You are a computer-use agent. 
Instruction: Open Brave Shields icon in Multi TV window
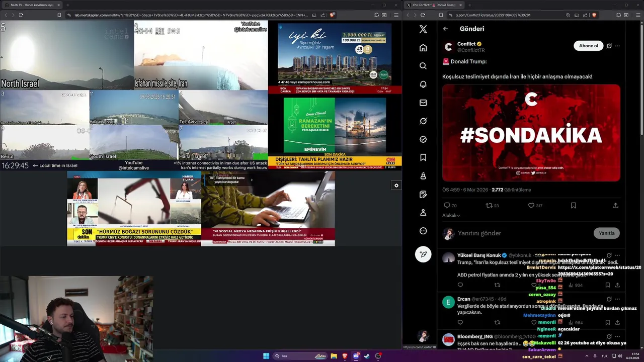332,15
